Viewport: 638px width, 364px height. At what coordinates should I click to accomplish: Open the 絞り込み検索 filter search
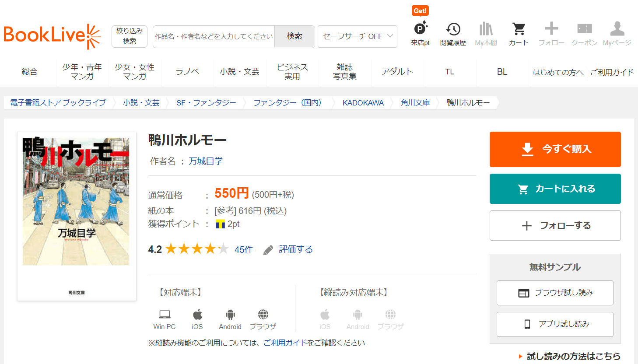click(x=129, y=36)
